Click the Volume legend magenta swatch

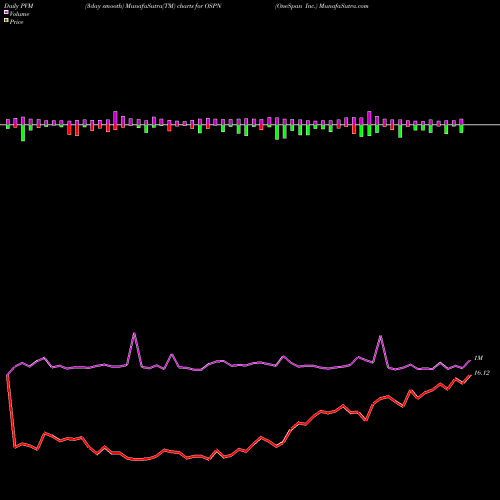pyautogui.click(x=6, y=12)
